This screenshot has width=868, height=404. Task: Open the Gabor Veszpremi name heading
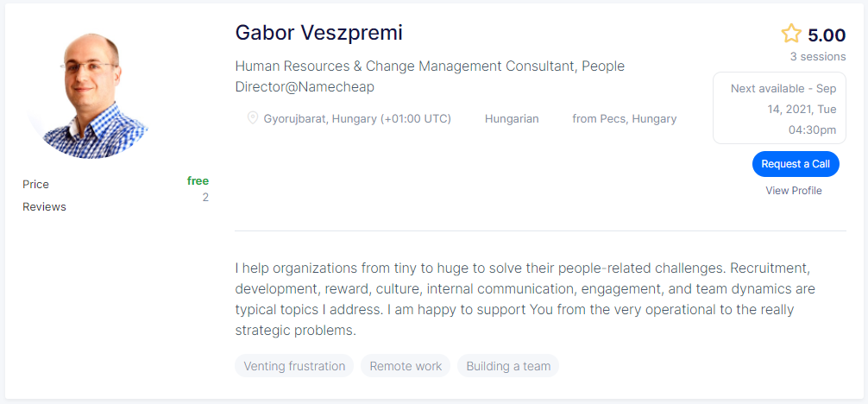[319, 33]
